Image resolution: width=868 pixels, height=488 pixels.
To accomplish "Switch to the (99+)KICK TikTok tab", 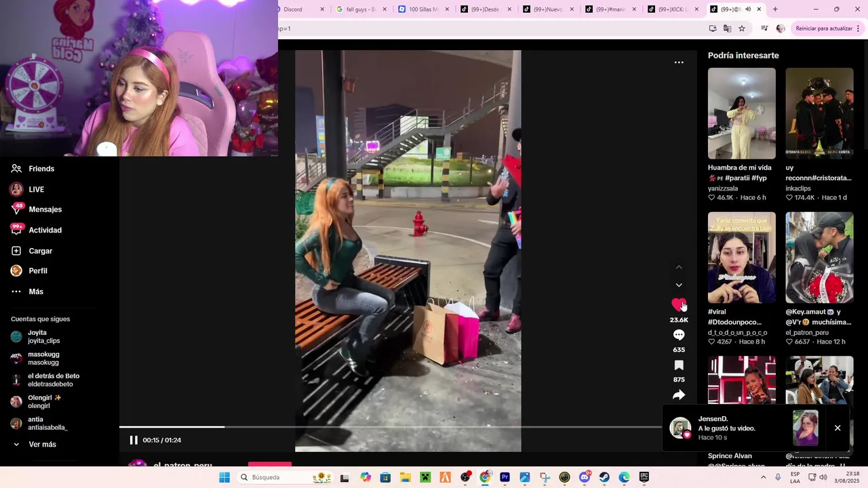I will coord(673,9).
